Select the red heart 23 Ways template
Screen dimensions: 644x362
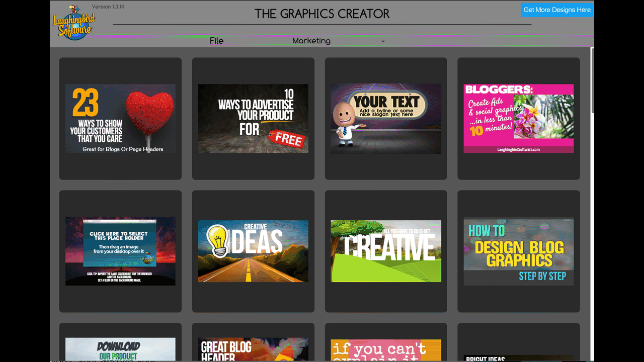[120, 119]
